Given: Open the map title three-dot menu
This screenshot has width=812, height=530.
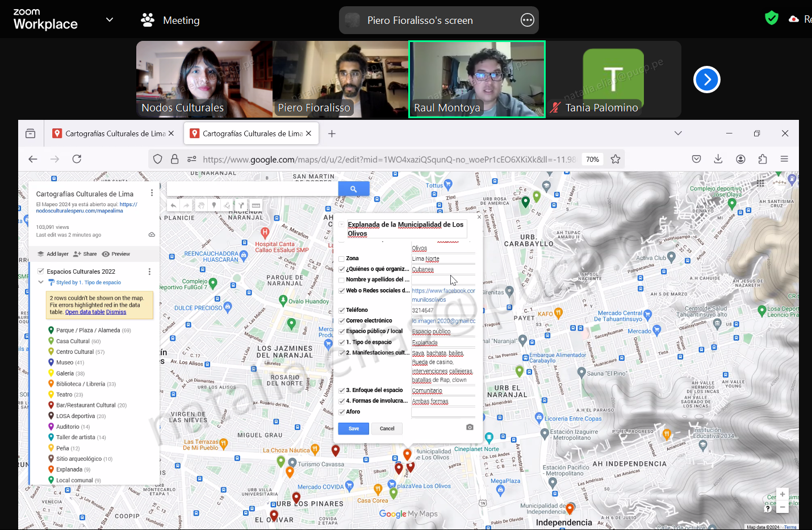Looking at the screenshot, I should pyautogui.click(x=152, y=193).
